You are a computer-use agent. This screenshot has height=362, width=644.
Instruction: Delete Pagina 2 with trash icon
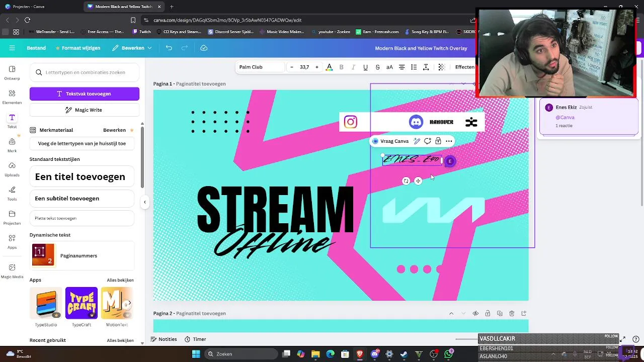tap(512, 313)
